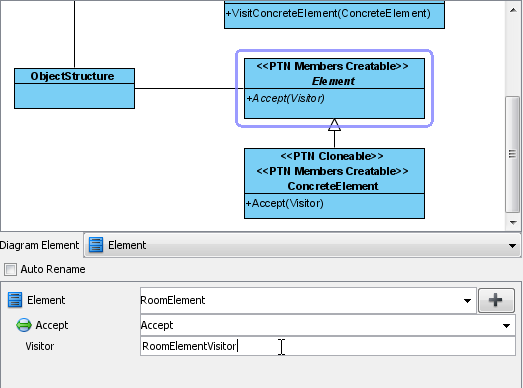Expand the Accept combo box arrow
This screenshot has width=523, height=388.
click(506, 325)
